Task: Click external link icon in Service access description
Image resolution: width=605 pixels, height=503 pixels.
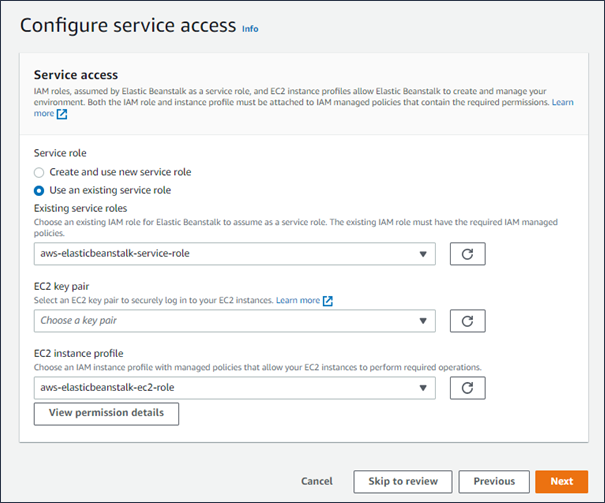Action: tap(62, 114)
